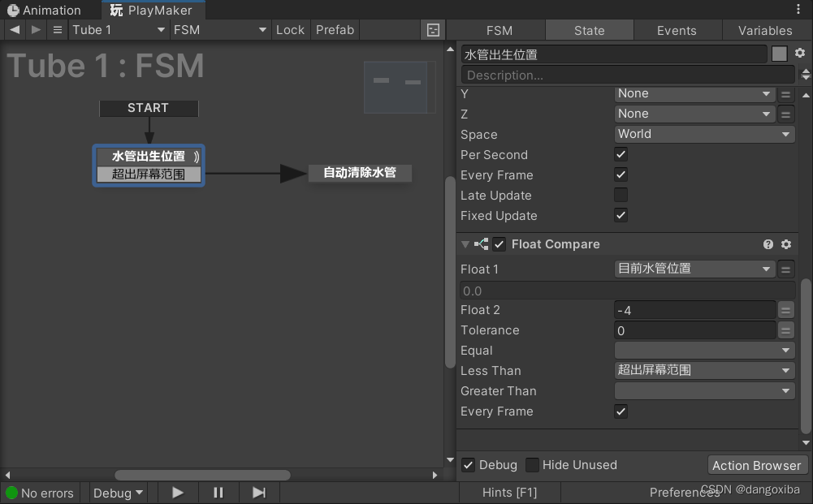Open the recent FSM list menu icon
This screenshot has width=813, height=504.
point(58,30)
